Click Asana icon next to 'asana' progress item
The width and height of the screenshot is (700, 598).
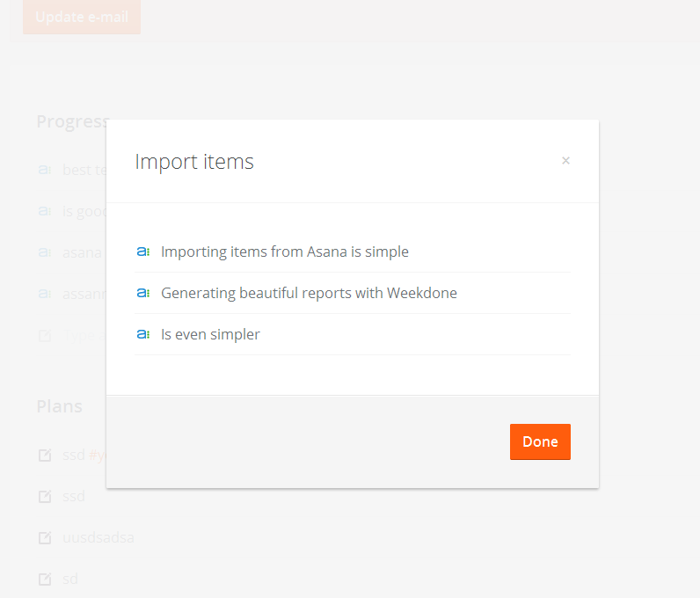pyautogui.click(x=45, y=252)
